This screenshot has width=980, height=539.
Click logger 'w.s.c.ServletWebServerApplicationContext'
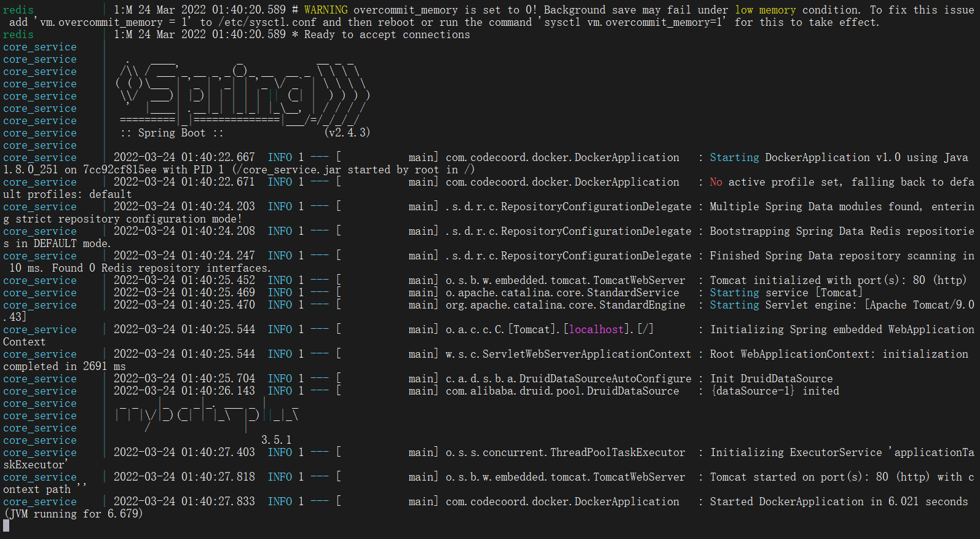tap(569, 354)
